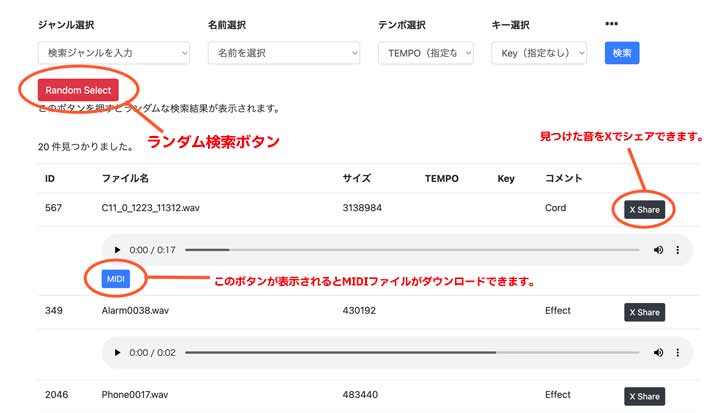The width and height of the screenshot is (720, 413).
Task: Open more options for Alarm0038.wav player
Action: (x=678, y=352)
